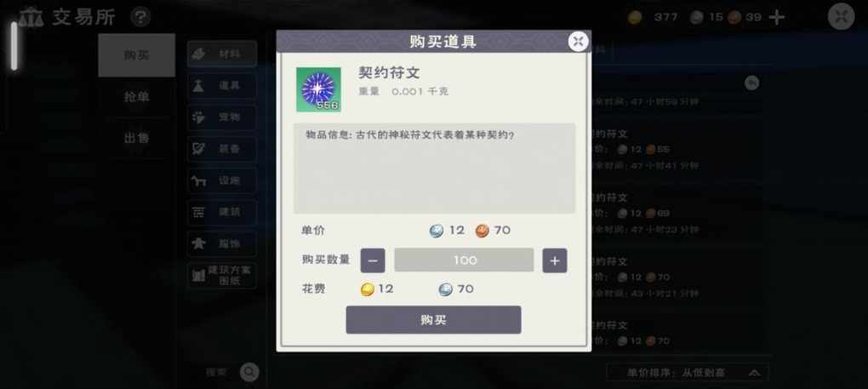The width and height of the screenshot is (868, 389).
Task: Select the 材料 category
Action: [x=222, y=54]
